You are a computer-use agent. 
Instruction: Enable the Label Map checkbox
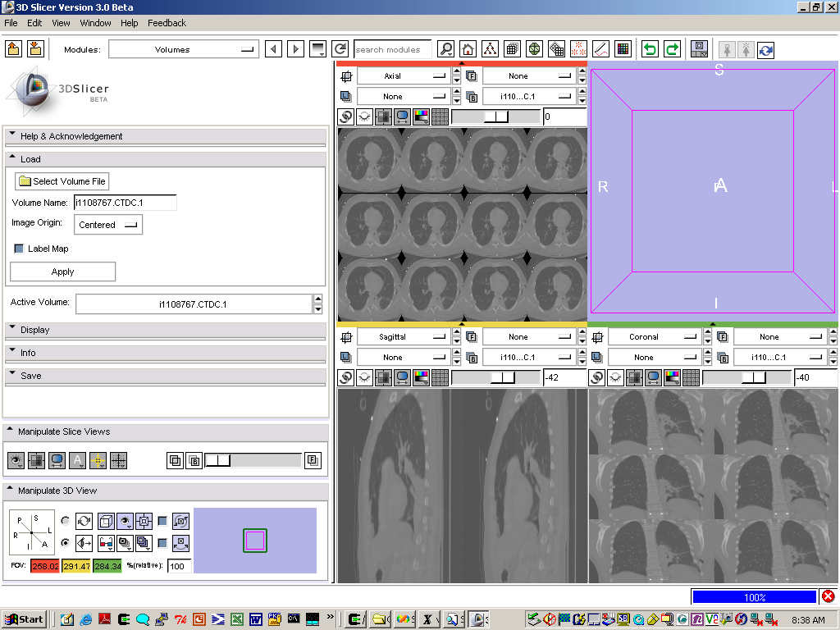click(20, 249)
